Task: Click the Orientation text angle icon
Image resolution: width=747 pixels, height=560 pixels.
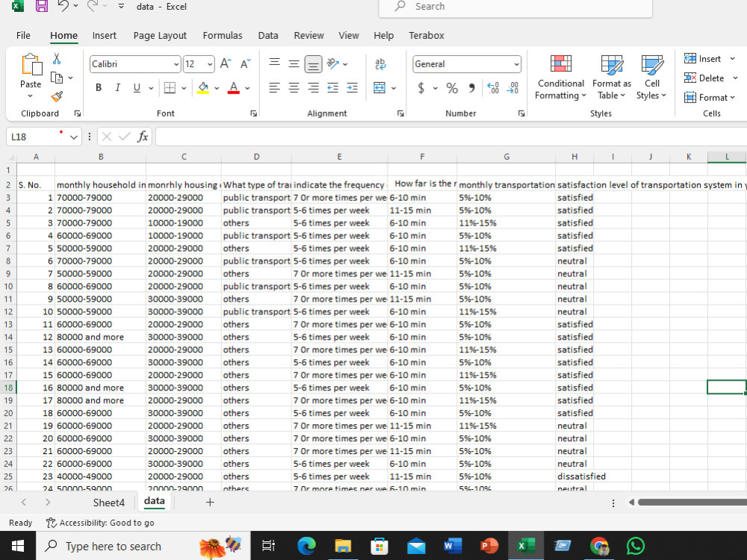Action: (333, 63)
